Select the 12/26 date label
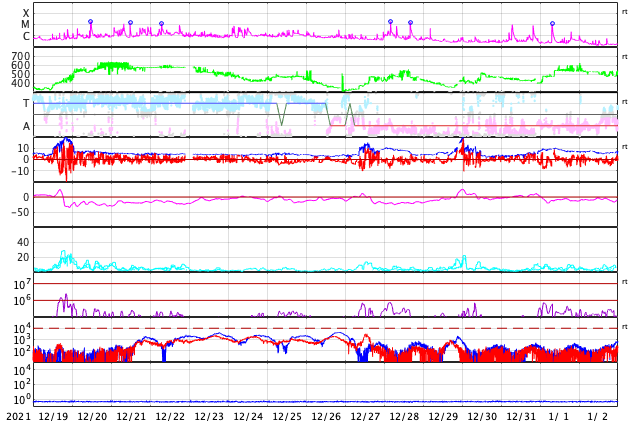 326,417
